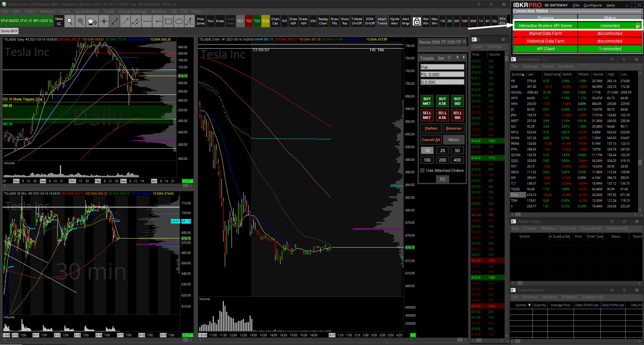
Task: Open the Alert Mngr toolbar button
Action: coord(406,21)
